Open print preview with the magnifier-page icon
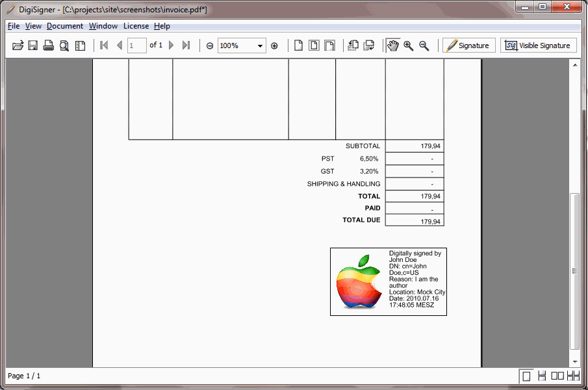 click(x=64, y=45)
